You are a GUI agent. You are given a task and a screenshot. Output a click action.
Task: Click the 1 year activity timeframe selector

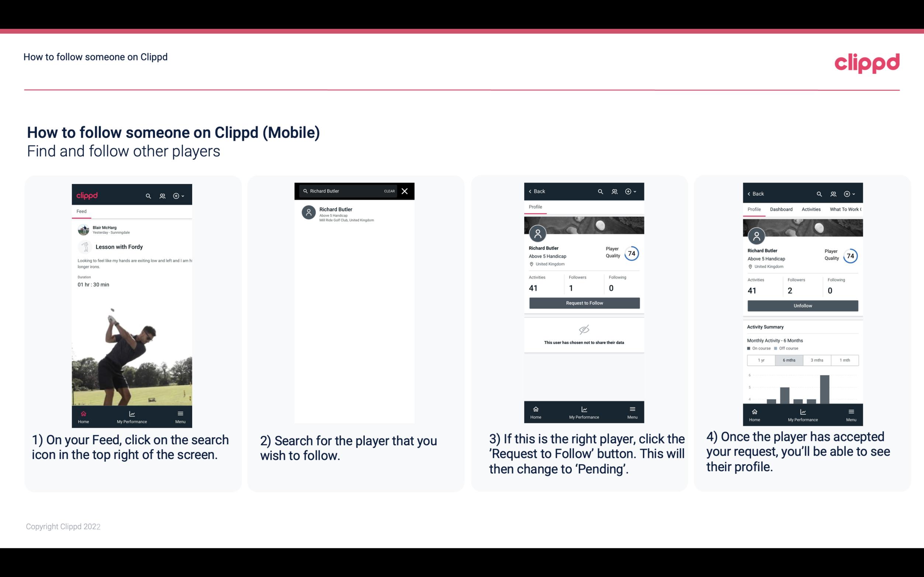761,359
